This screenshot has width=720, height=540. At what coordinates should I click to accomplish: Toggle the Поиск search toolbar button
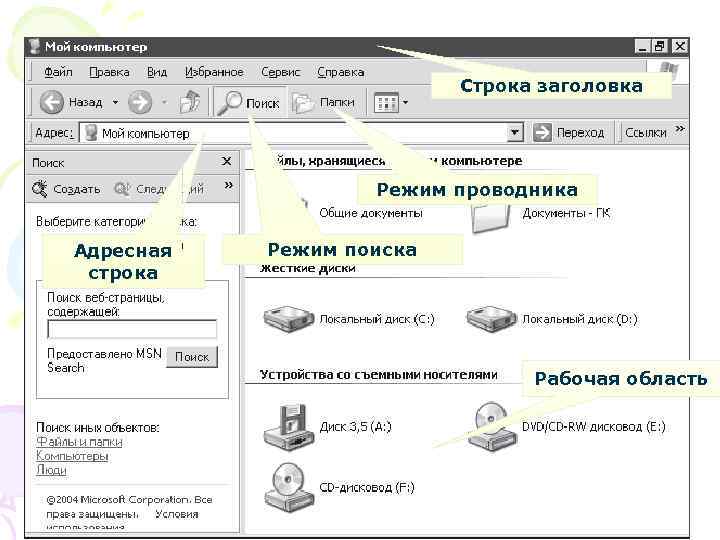(x=248, y=102)
